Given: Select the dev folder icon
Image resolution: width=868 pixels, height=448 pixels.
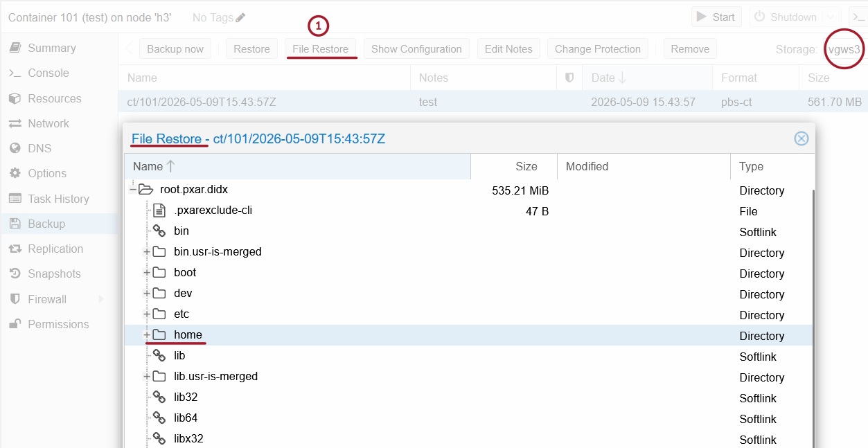Looking at the screenshot, I should click(159, 293).
